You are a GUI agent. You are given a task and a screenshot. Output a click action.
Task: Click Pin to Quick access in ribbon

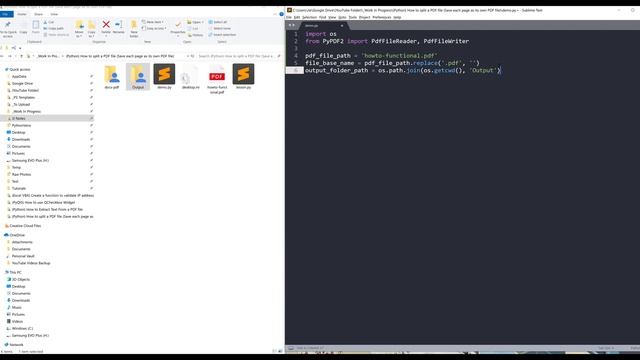[x=8, y=28]
